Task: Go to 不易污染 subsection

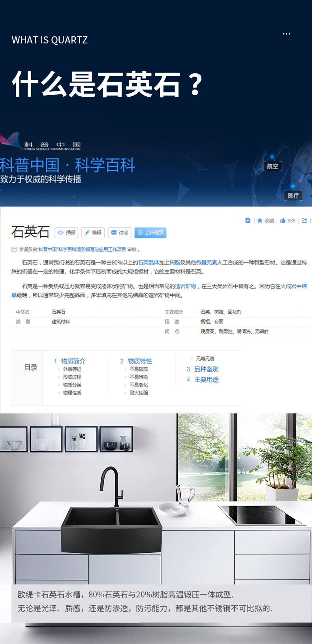Action: tap(139, 377)
